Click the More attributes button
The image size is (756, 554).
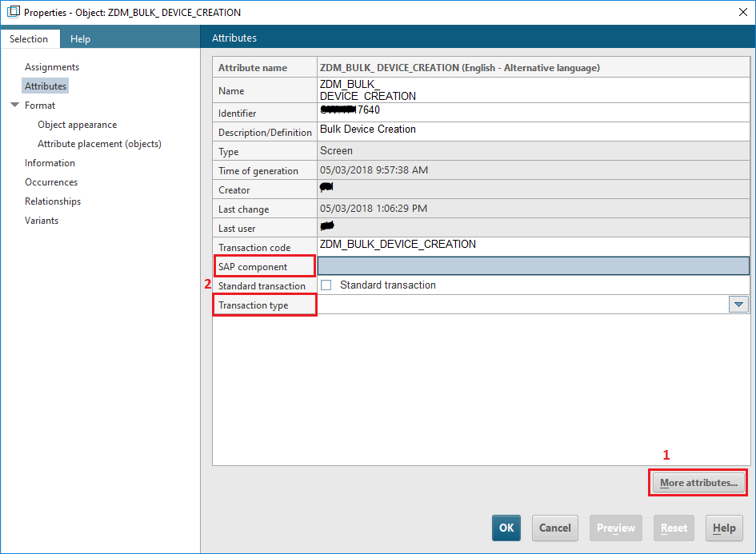(x=698, y=483)
